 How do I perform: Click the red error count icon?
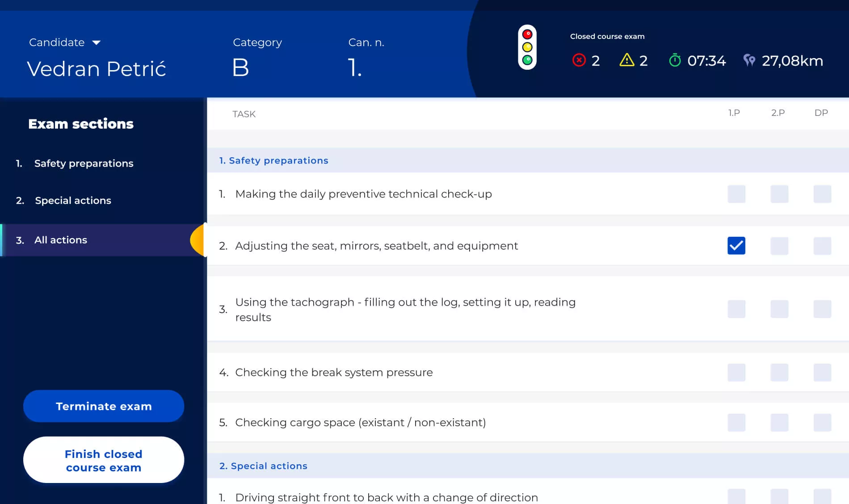[579, 60]
